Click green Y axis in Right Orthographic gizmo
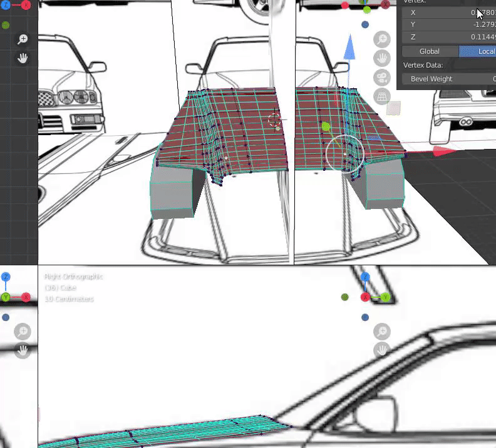This screenshot has width=496, height=448. [x=385, y=297]
